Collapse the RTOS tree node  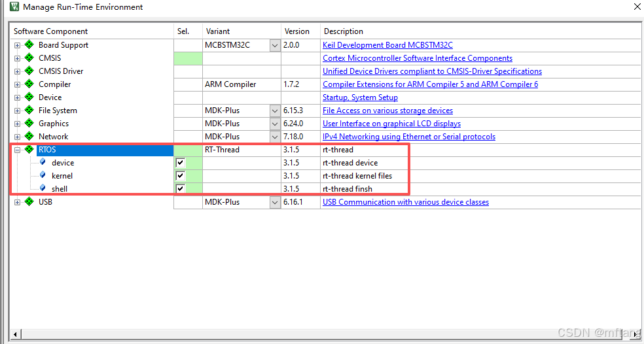pos(17,150)
